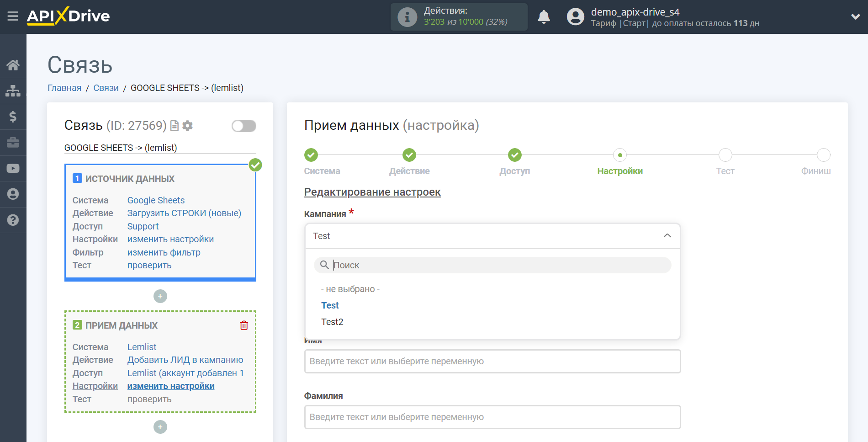Add a step below the receiver block
The image size is (868, 442).
[160, 427]
